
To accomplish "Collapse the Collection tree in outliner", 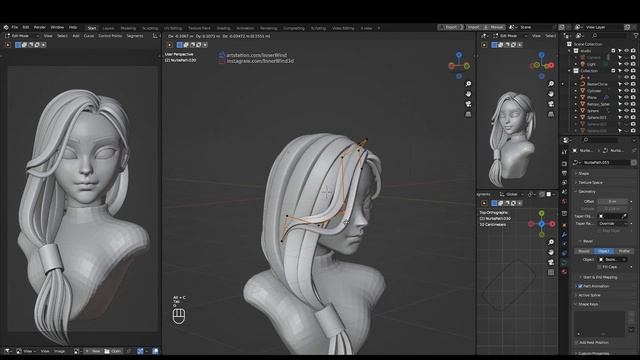I will coord(569,71).
